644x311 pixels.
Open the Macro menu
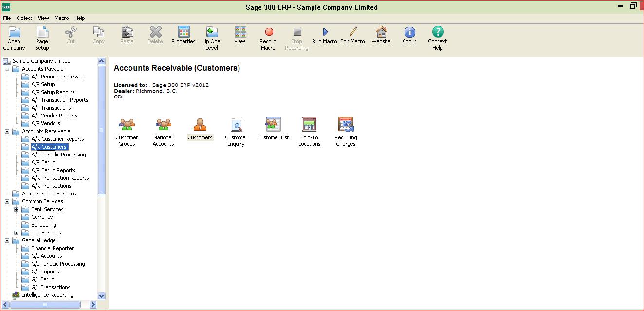point(62,18)
